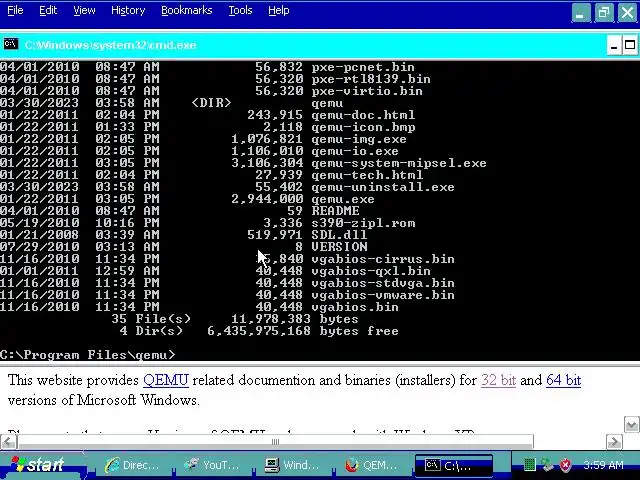Viewport: 640px width, 480px height.
Task: Click the C:\Program Files\qemu> prompt
Action: click(x=87, y=355)
